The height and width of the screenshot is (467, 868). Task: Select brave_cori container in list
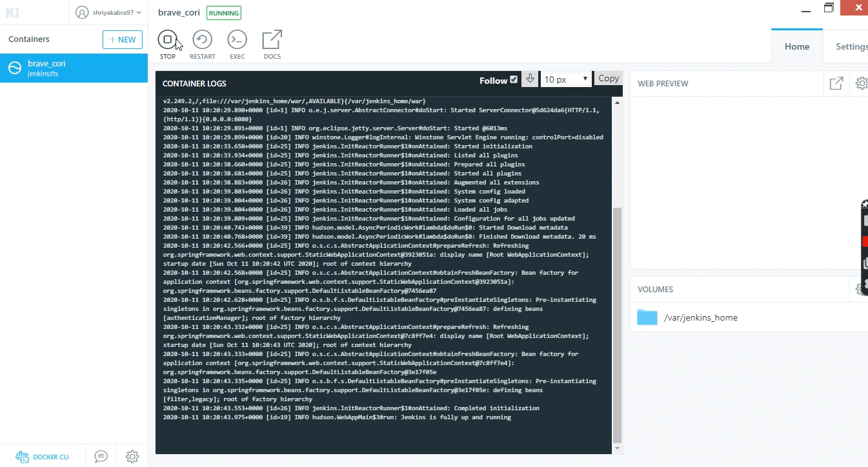click(x=74, y=68)
